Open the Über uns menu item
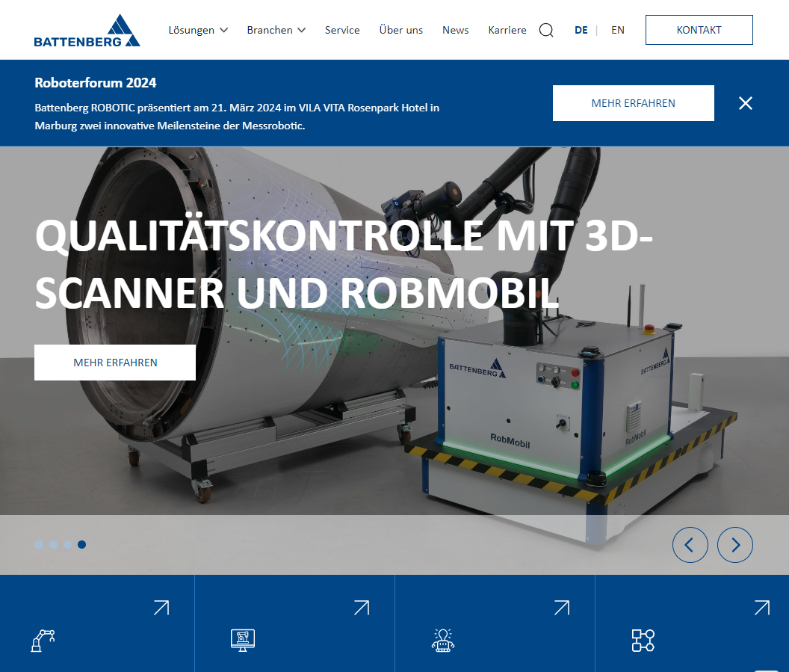 point(400,31)
